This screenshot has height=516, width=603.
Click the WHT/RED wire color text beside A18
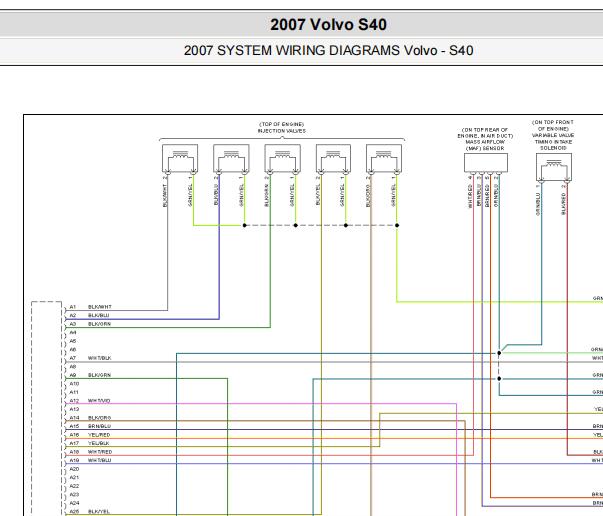point(100,452)
